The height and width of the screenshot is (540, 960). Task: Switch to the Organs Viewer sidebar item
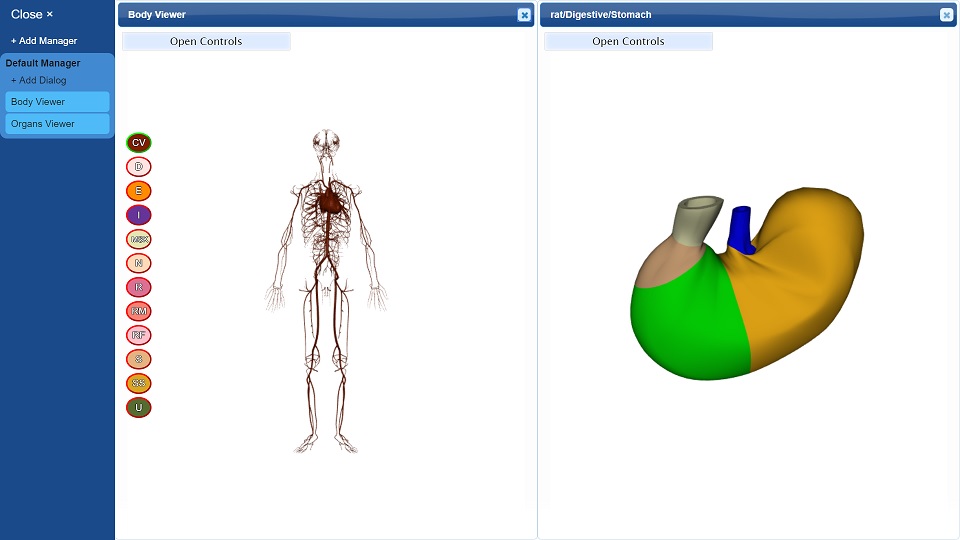click(58, 124)
